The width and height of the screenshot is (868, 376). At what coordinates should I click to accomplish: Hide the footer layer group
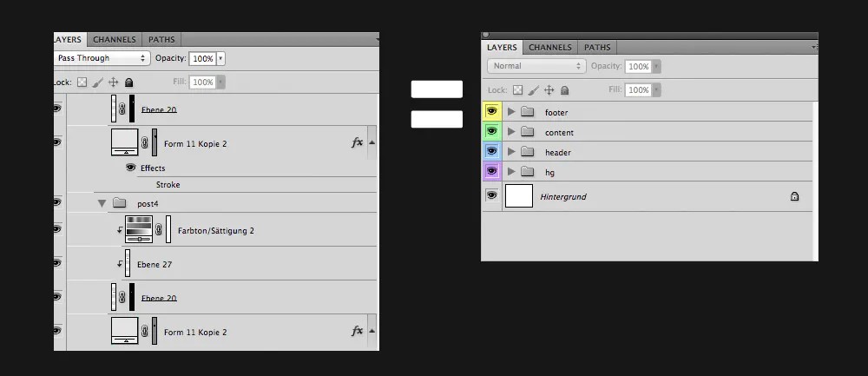(491, 112)
